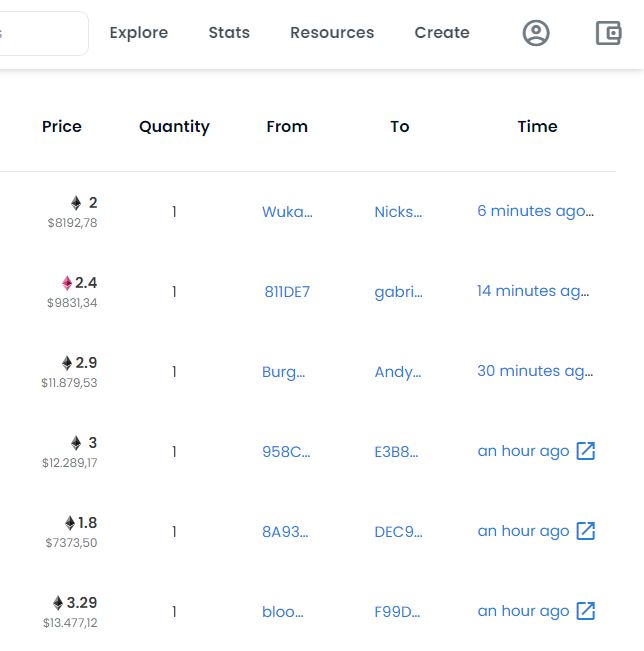This screenshot has height=651, width=644.
Task: Open 'an hour ago' link in bloo… row
Action: pos(524,612)
